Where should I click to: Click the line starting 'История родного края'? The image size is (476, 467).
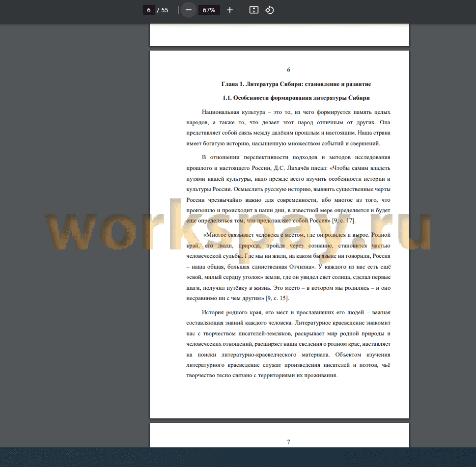[x=296, y=312]
